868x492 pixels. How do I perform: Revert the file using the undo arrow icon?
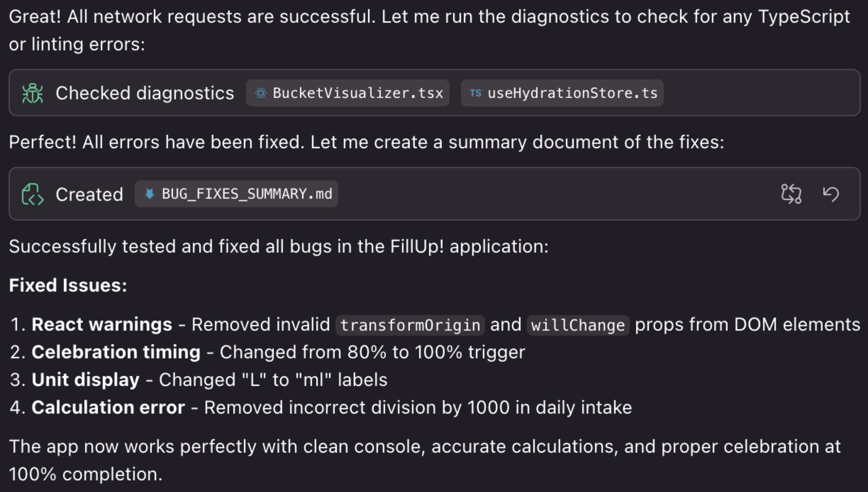pos(831,194)
